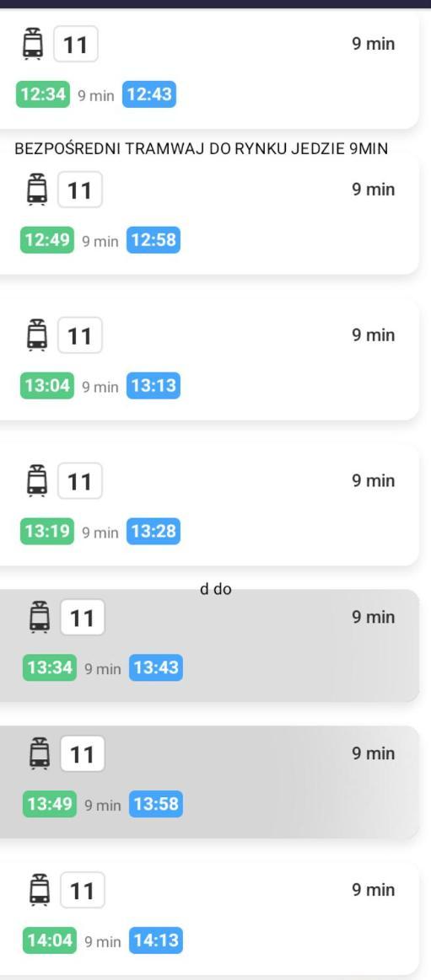Tap tram icon of the 13:34 departure

[40, 617]
